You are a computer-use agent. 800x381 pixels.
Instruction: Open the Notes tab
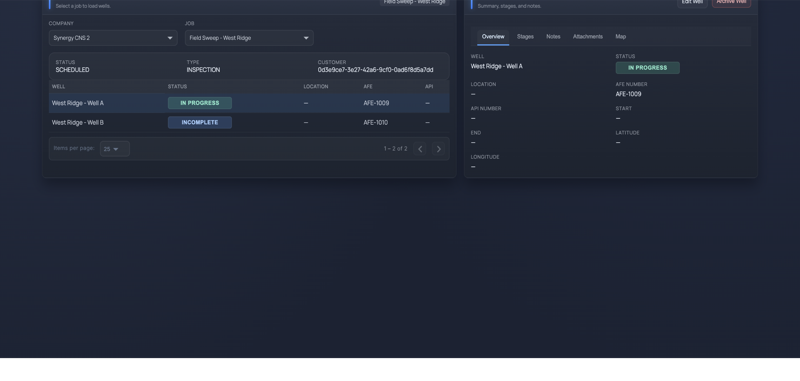click(553, 37)
